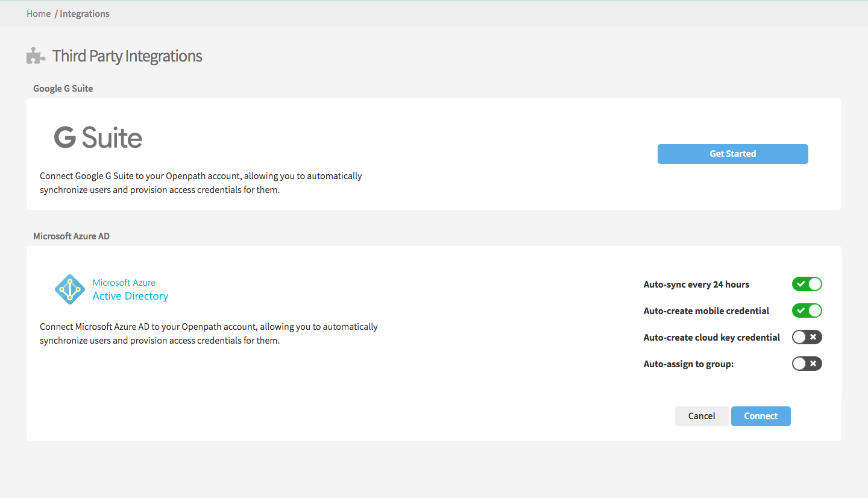Turn on Auto-assign to group switch
868x498 pixels.
[x=807, y=364]
